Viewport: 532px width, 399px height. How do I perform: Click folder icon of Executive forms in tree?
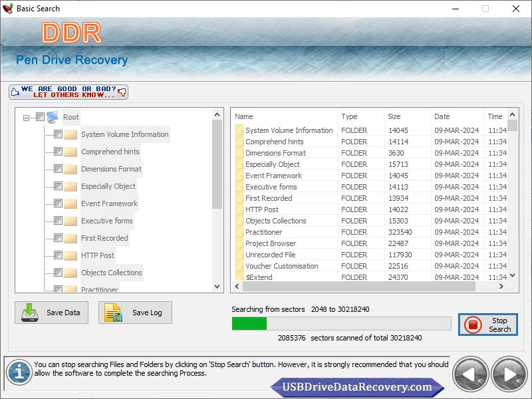pos(70,221)
